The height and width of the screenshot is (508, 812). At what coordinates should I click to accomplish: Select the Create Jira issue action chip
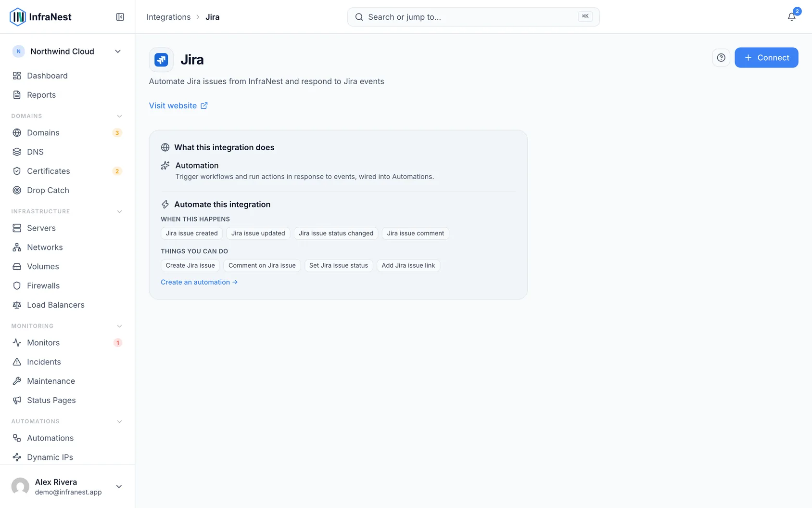pyautogui.click(x=190, y=265)
